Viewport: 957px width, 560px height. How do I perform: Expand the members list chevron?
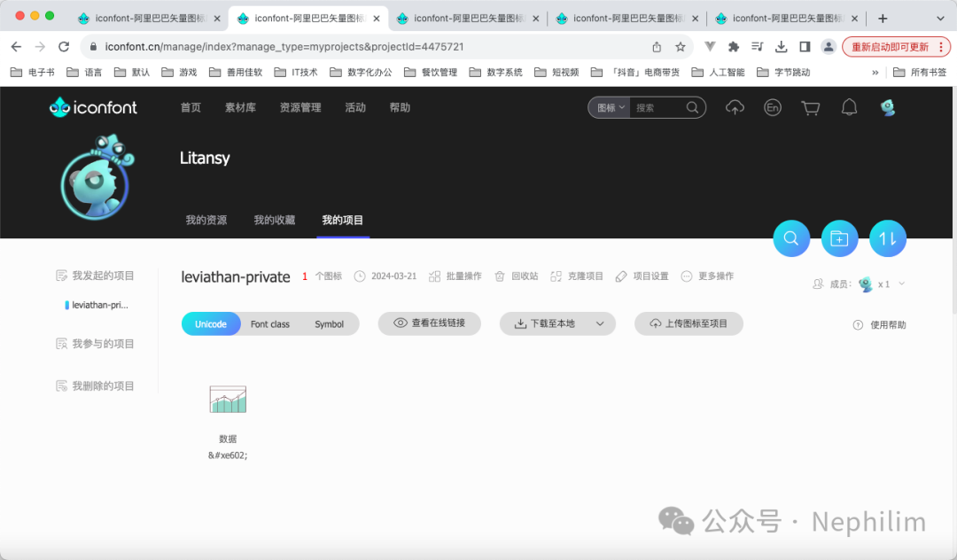coord(901,284)
